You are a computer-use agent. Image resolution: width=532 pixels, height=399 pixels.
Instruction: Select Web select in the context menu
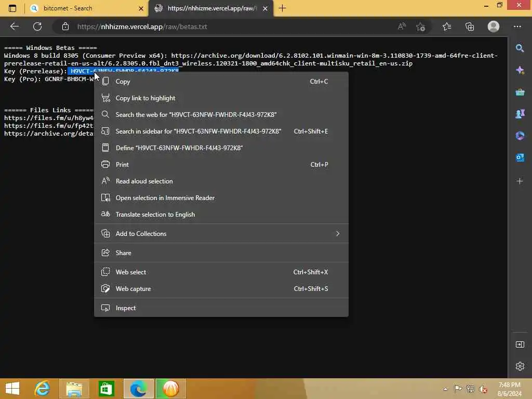pos(221,272)
